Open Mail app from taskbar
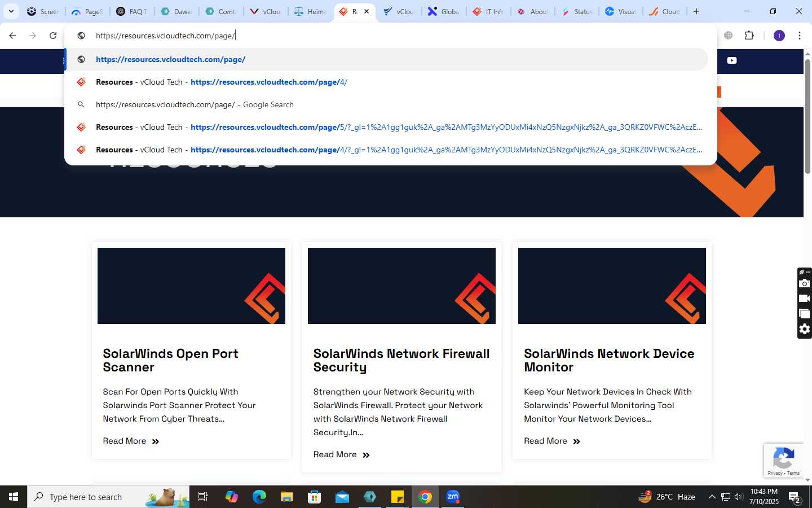The height and width of the screenshot is (508, 812). point(342,497)
